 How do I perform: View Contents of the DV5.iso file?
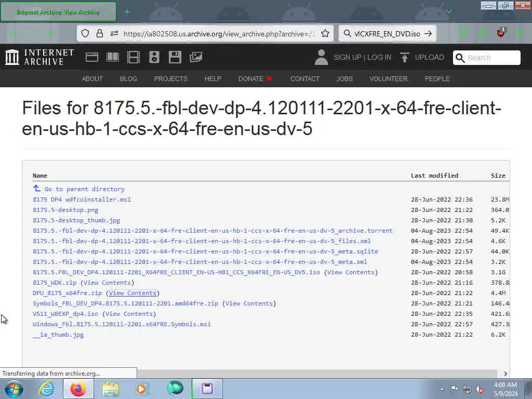click(351, 272)
